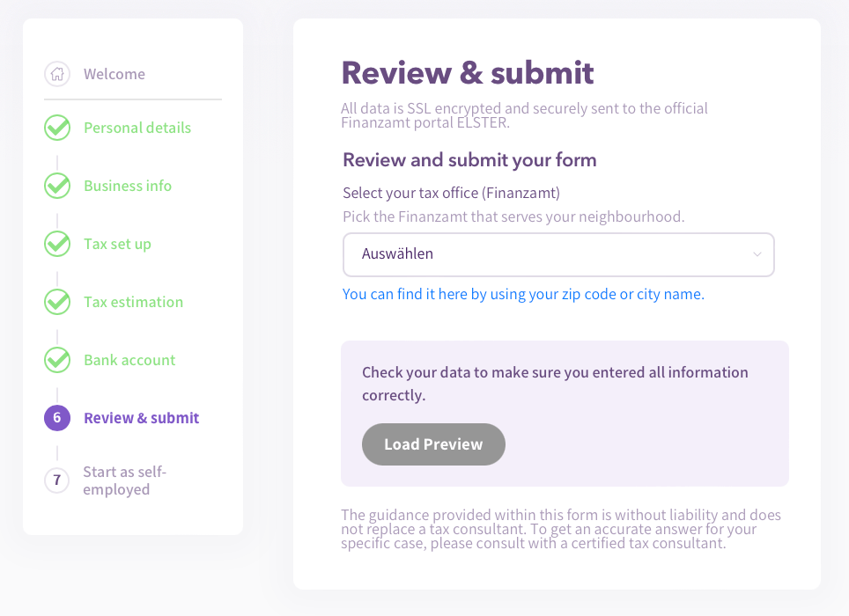
Task: Click the dropdown chevron arrow for Finanzamt
Action: click(x=757, y=254)
